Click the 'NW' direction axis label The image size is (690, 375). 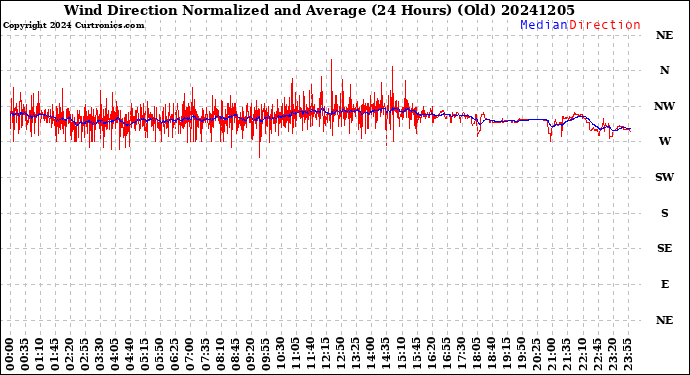664,106
